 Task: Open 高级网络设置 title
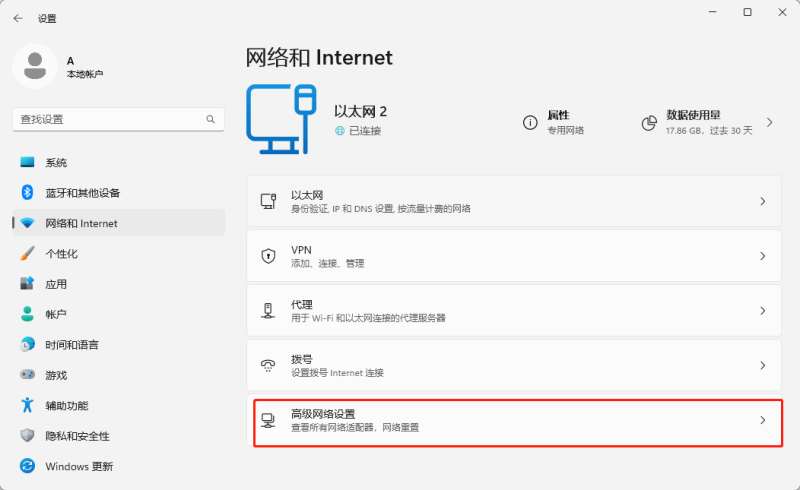point(323,413)
